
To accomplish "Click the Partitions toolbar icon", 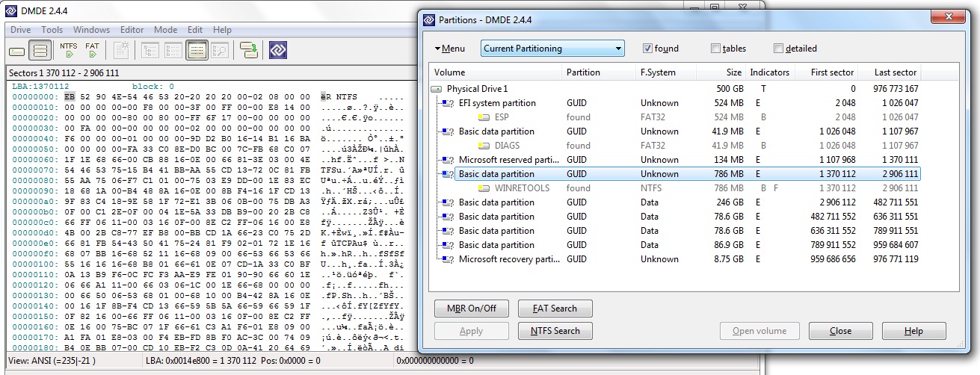I will pyautogui.click(x=40, y=50).
